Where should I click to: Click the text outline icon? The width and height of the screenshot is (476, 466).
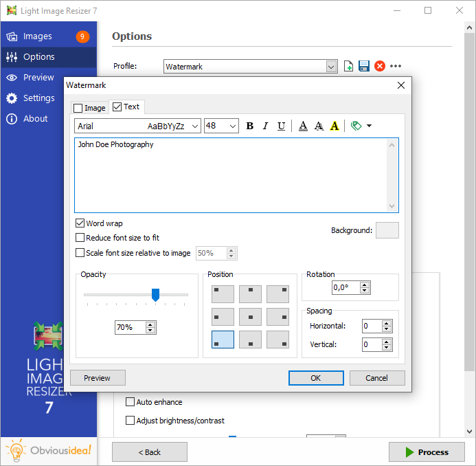click(x=319, y=126)
